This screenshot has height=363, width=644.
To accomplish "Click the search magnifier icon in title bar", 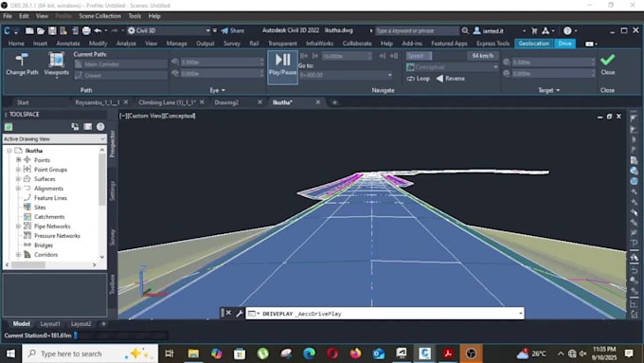I will [465, 31].
